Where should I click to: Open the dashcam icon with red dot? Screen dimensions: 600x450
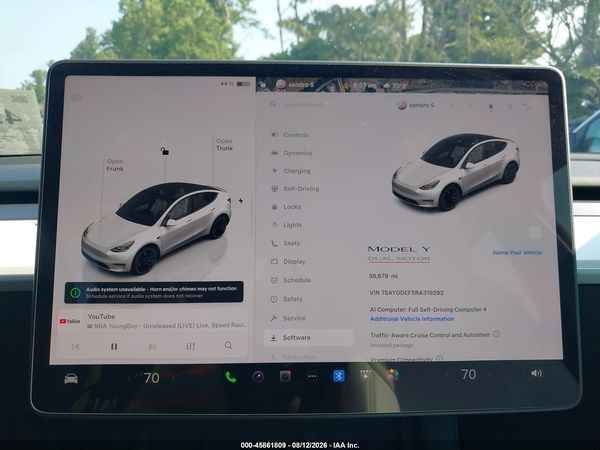[285, 377]
